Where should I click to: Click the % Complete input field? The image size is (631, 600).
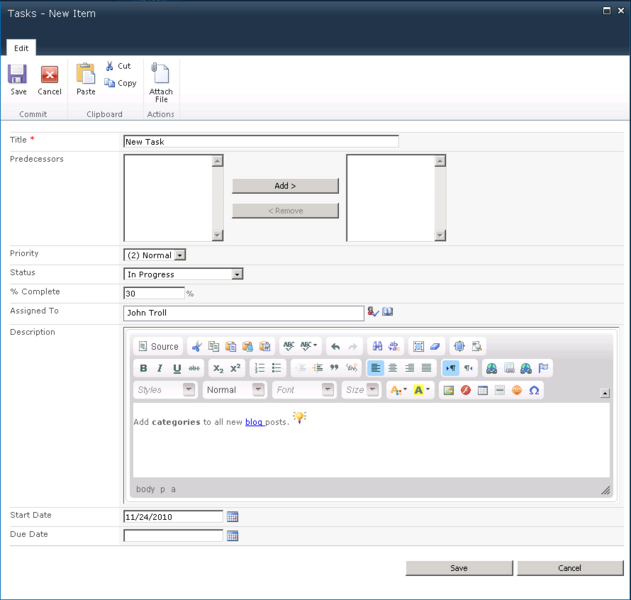coord(154,293)
